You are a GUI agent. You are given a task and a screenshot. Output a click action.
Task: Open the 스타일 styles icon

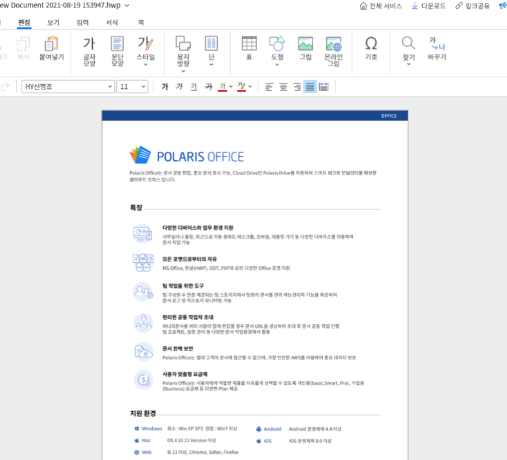pos(145,48)
